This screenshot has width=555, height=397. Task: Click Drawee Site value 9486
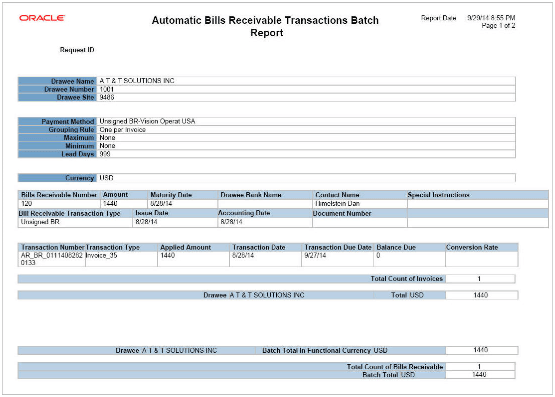click(107, 97)
